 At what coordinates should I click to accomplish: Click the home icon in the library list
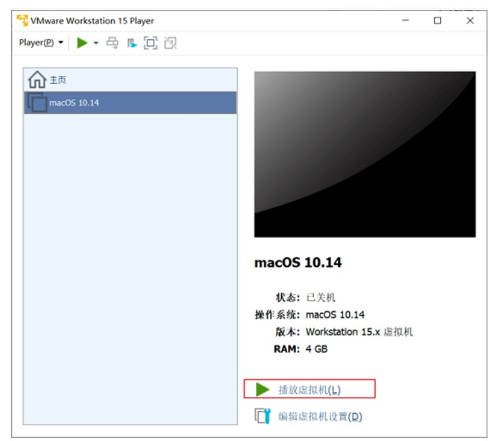pyautogui.click(x=37, y=80)
